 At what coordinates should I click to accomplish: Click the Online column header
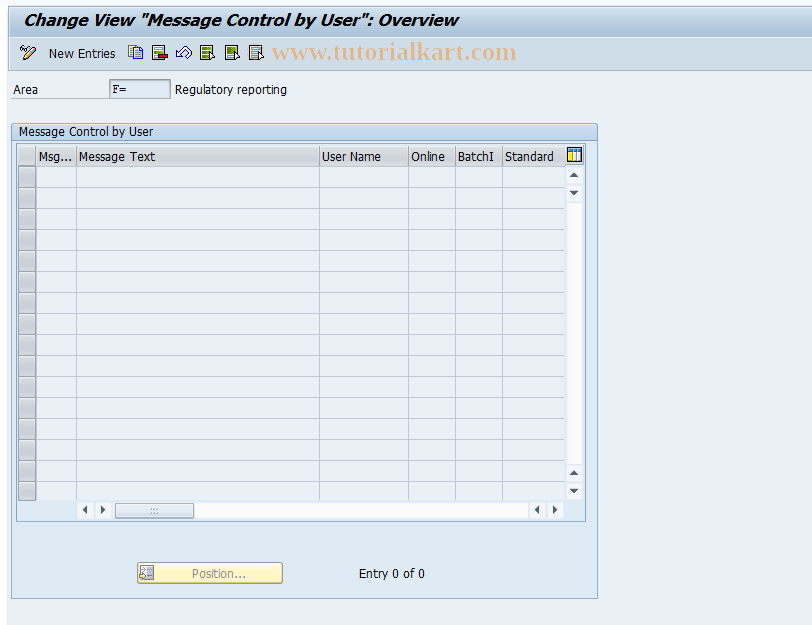(x=431, y=156)
